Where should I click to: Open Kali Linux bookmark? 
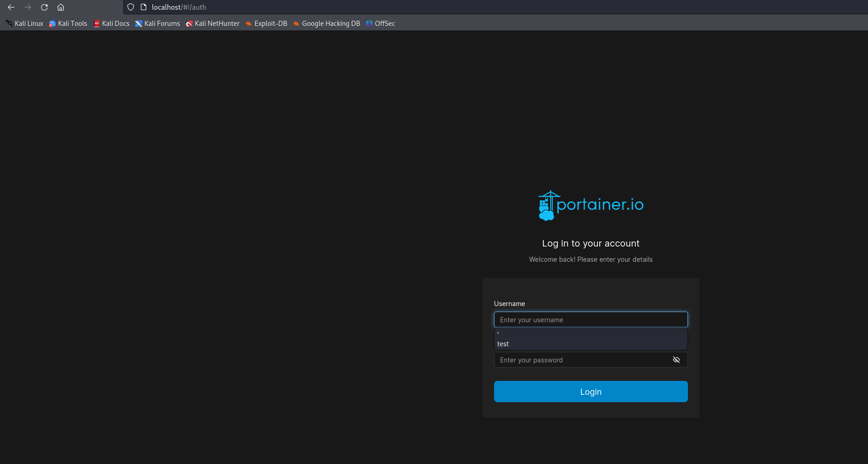[x=24, y=24]
